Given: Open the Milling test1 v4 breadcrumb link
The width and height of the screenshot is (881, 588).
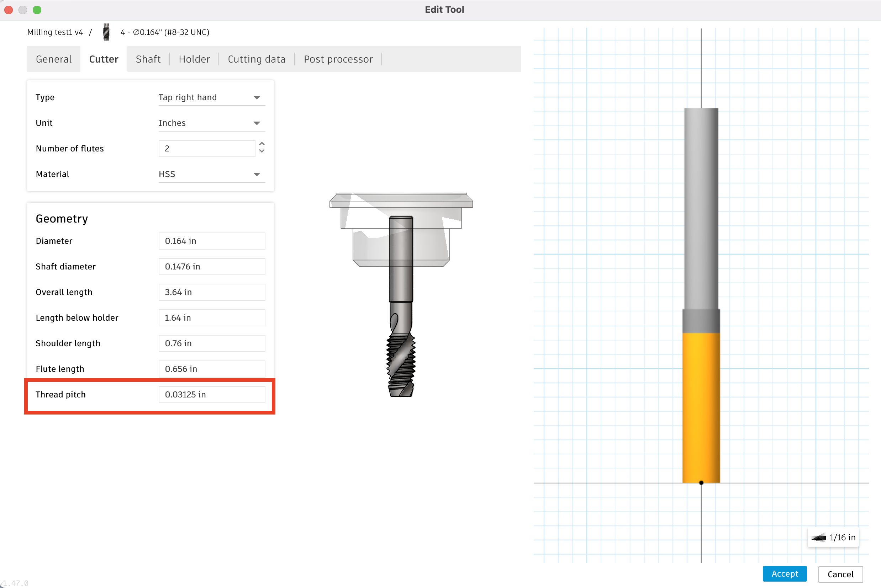Looking at the screenshot, I should pos(55,32).
